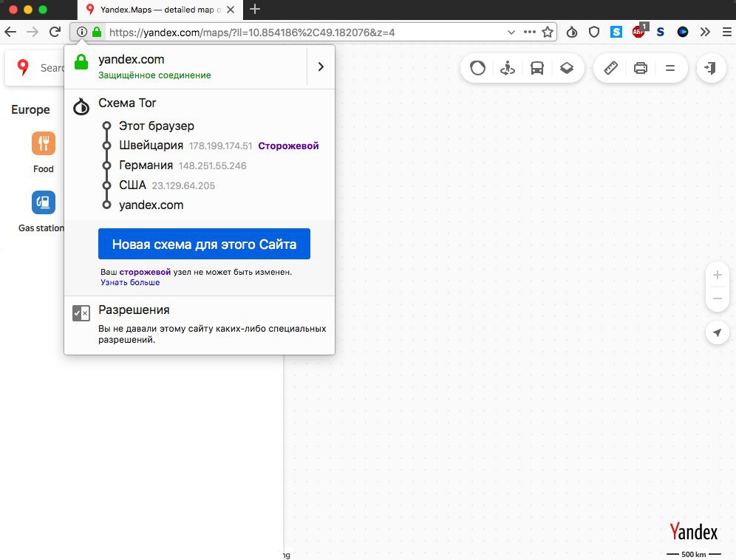Select the ruler distance measuring tool
The image size is (736, 560).
pos(610,68)
